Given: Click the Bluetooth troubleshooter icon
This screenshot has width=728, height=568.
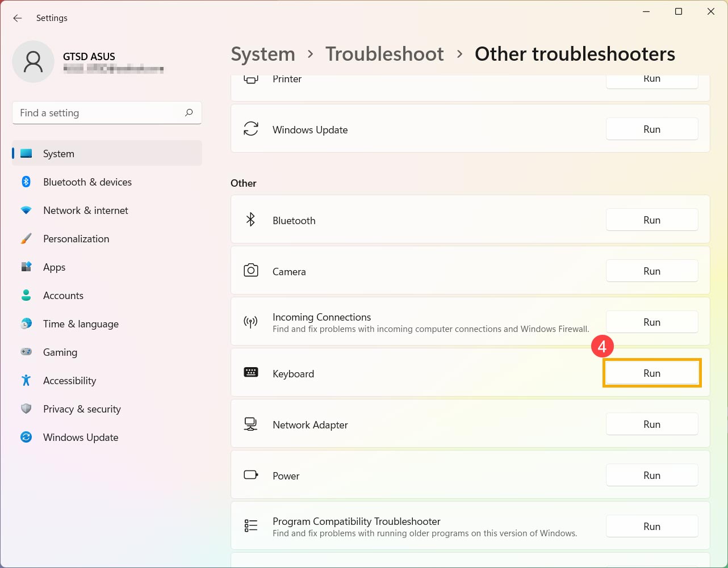Looking at the screenshot, I should tap(251, 220).
